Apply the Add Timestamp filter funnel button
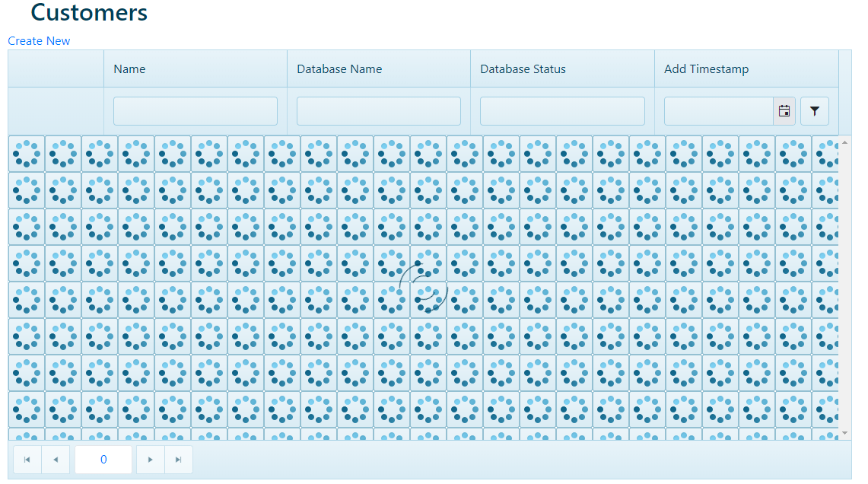The height and width of the screenshot is (484, 868). click(814, 111)
